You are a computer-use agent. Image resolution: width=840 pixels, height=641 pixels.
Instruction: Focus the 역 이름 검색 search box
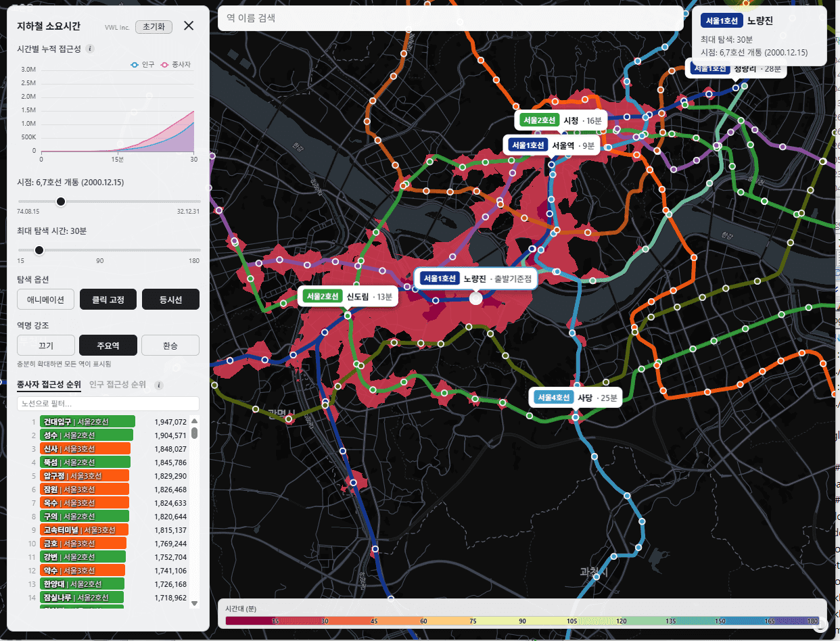pyautogui.click(x=450, y=19)
